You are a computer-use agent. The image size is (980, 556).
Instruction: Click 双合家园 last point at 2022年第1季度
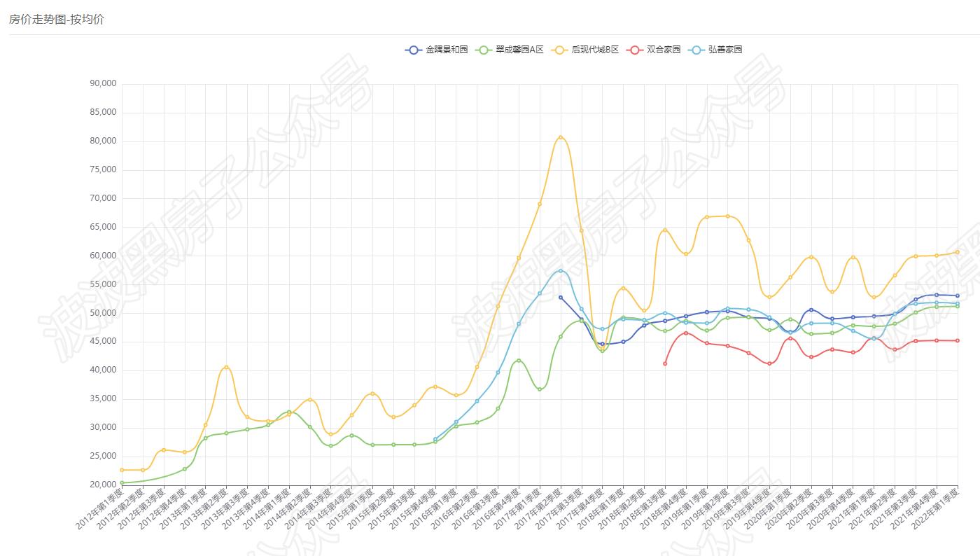(958, 341)
